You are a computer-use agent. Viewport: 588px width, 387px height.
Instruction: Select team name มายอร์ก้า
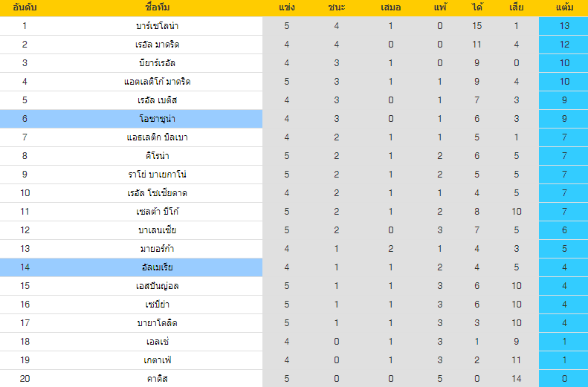coord(158,249)
